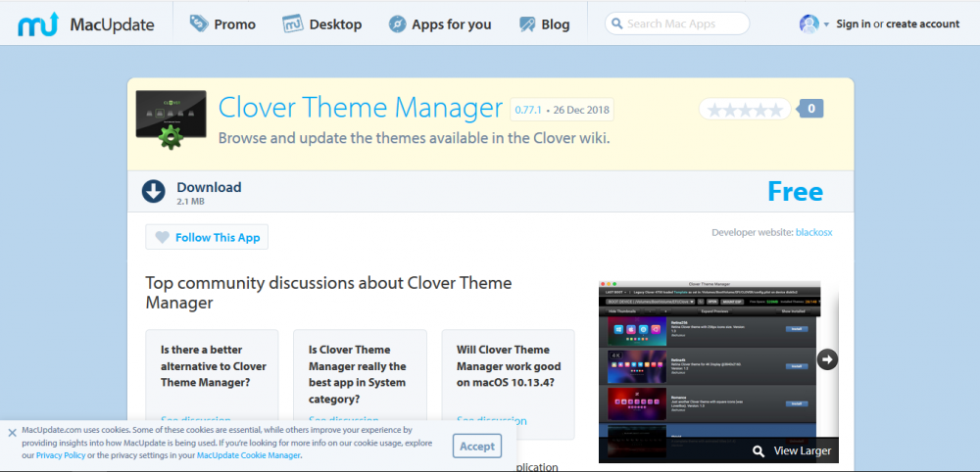The image size is (980, 472).
Task: Click the Sign in link
Action: [854, 24]
